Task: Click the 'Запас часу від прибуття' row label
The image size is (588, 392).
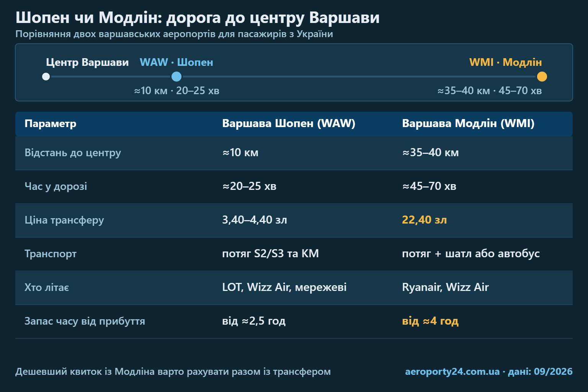Action: 85,321
